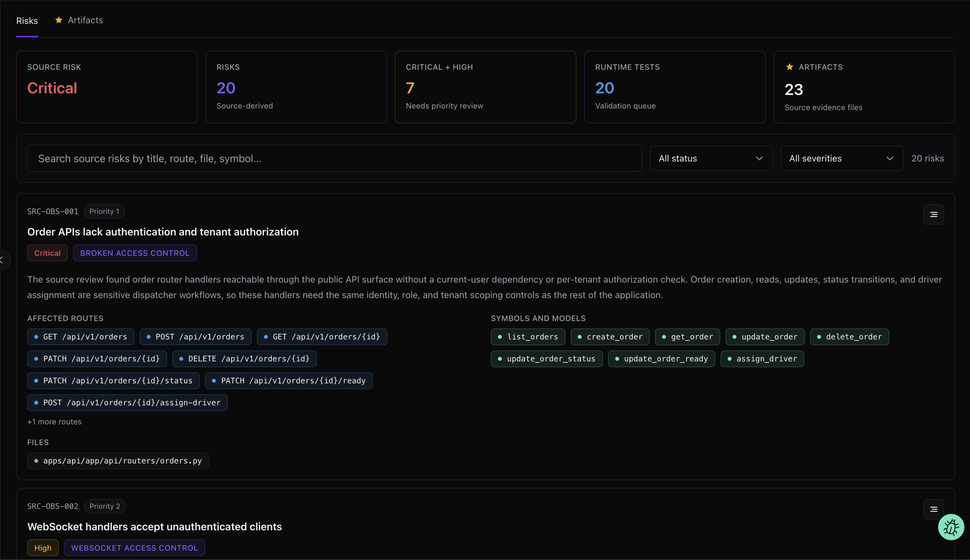Open the Runtime Tests summary card

pyautogui.click(x=675, y=87)
